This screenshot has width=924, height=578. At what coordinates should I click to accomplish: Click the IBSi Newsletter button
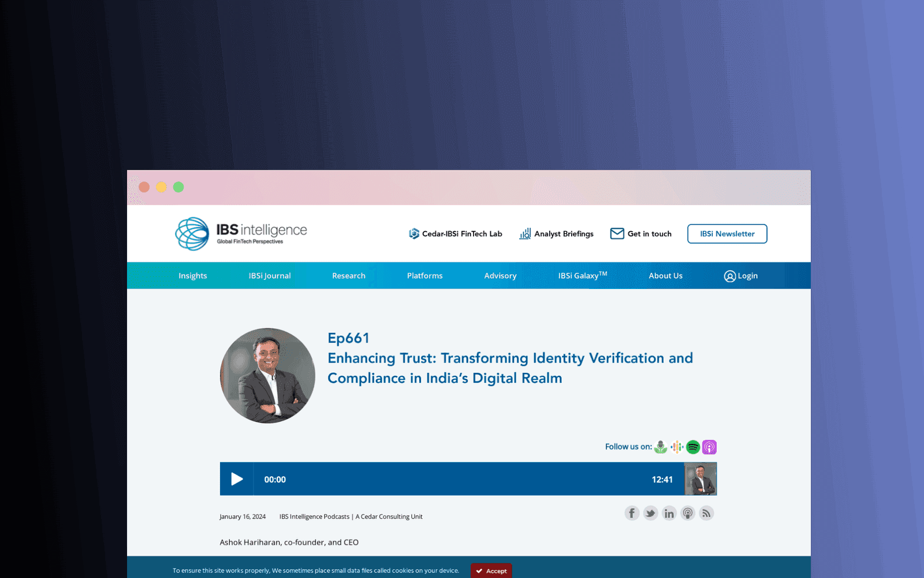coord(727,234)
